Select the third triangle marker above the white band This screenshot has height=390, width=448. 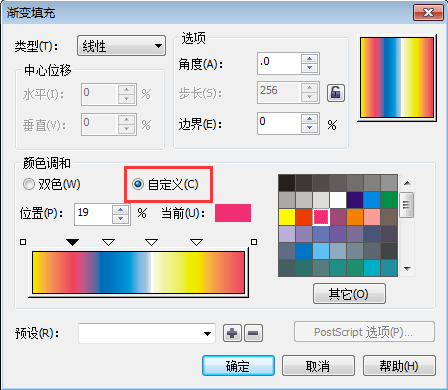tap(152, 242)
